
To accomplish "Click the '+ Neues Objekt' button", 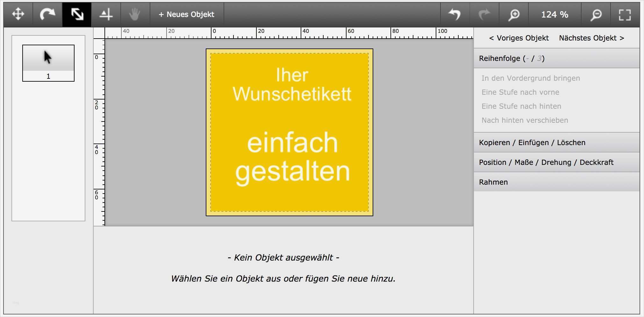I will (x=186, y=14).
